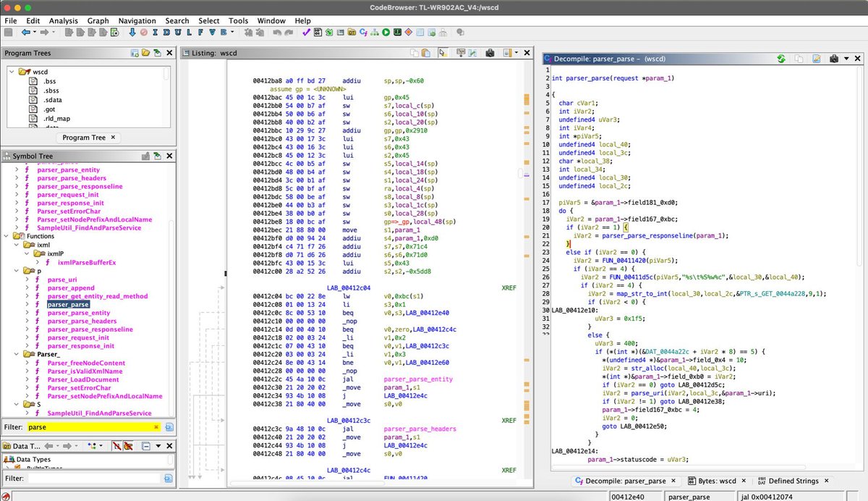Click the snapshot camera icon in the Decompile header
The width and height of the screenshot is (868, 501).
[x=833, y=59]
